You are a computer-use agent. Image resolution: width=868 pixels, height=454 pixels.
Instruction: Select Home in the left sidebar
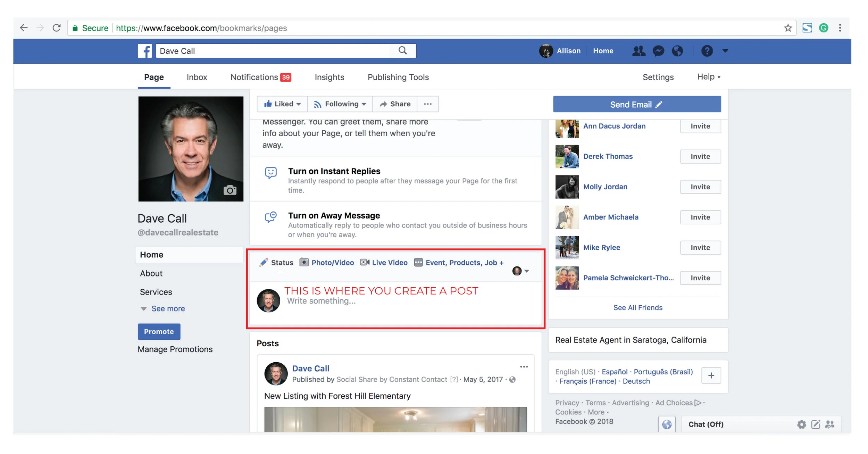coord(189,255)
